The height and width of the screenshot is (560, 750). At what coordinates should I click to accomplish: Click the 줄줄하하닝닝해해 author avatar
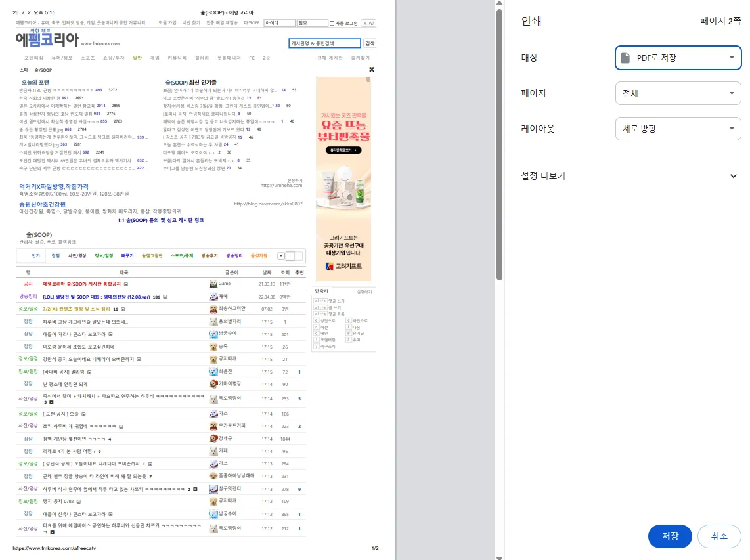[213, 476]
